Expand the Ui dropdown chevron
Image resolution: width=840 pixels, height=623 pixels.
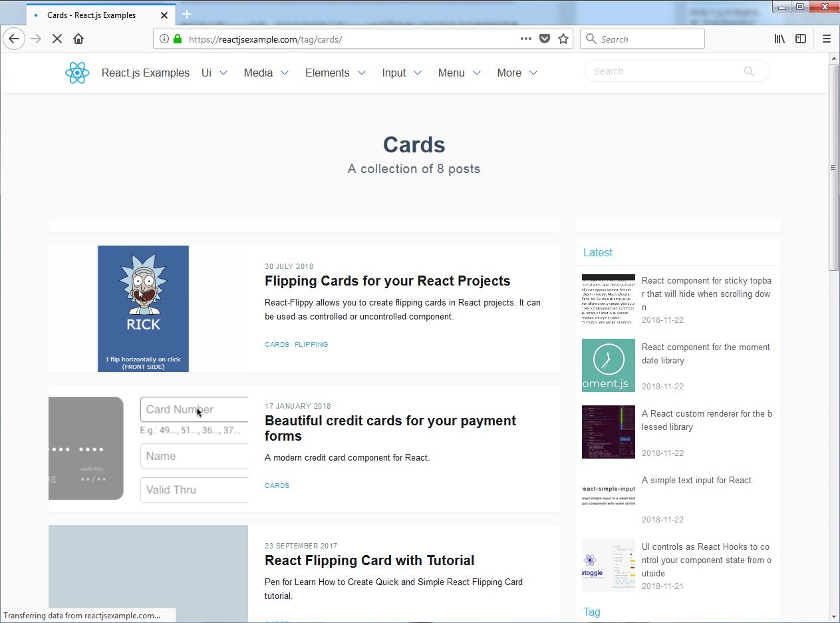point(223,73)
